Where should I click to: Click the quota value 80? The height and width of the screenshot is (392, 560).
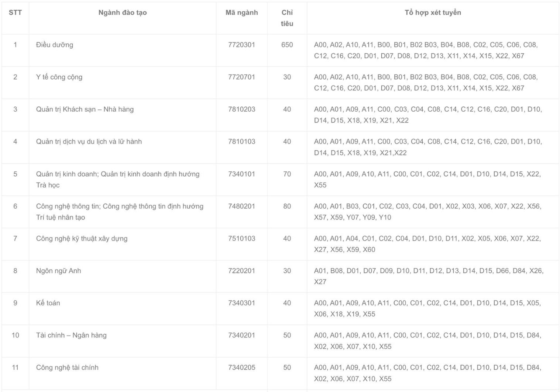(x=287, y=207)
